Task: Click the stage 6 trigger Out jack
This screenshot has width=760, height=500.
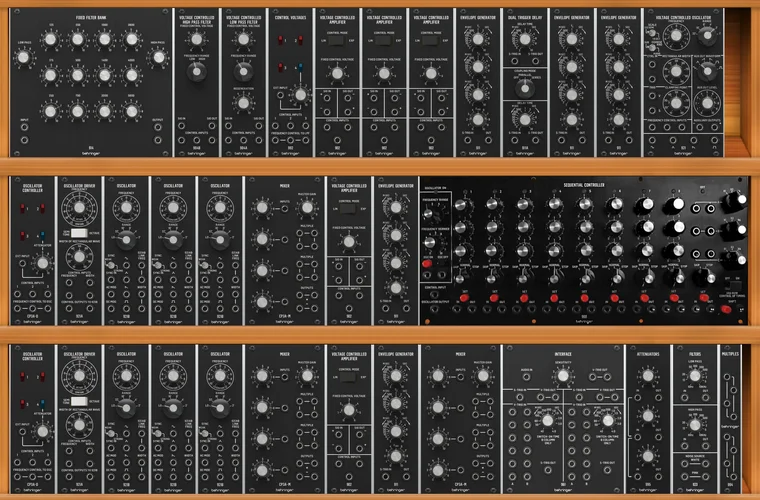Action: coord(621,309)
